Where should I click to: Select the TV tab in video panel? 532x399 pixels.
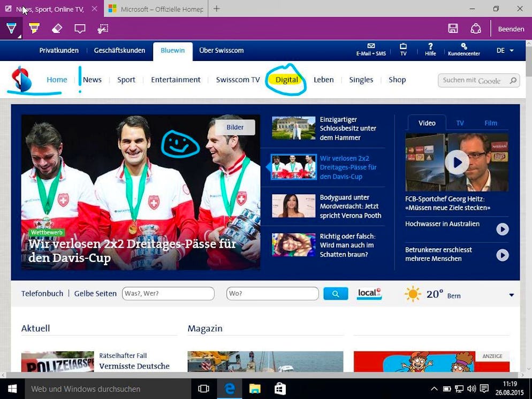click(x=460, y=123)
